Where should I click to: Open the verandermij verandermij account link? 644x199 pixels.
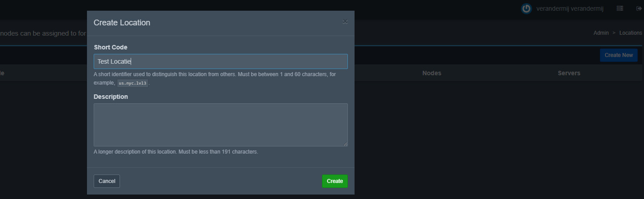click(x=570, y=8)
